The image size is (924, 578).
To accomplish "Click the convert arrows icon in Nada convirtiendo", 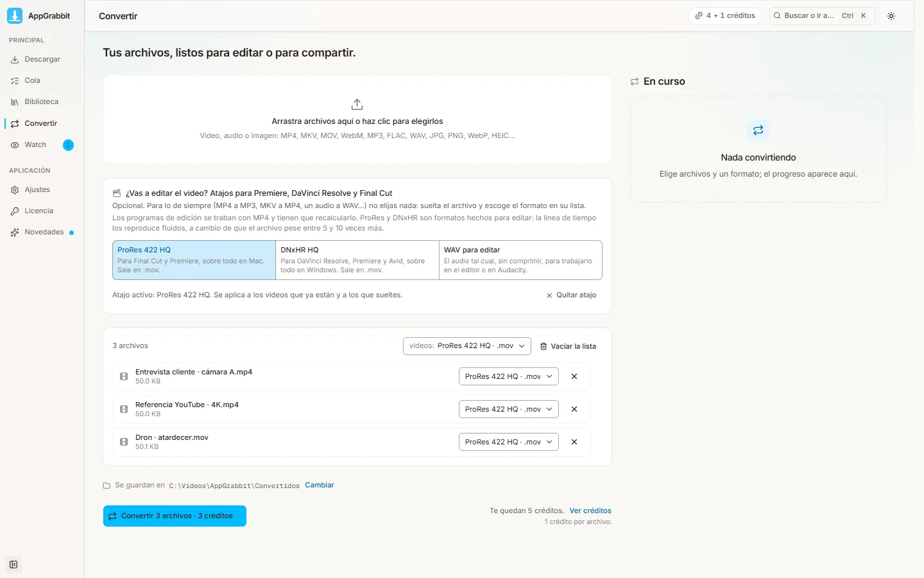I will (758, 130).
